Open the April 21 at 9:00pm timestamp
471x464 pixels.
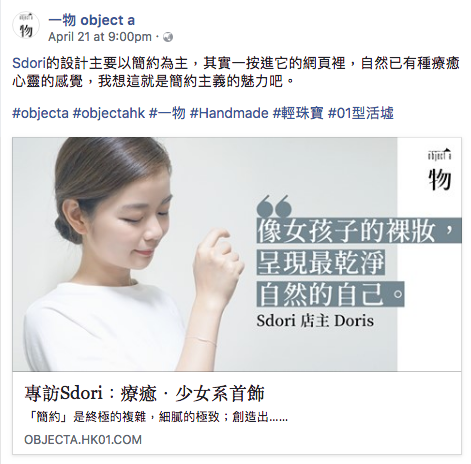pyautogui.click(x=100, y=37)
